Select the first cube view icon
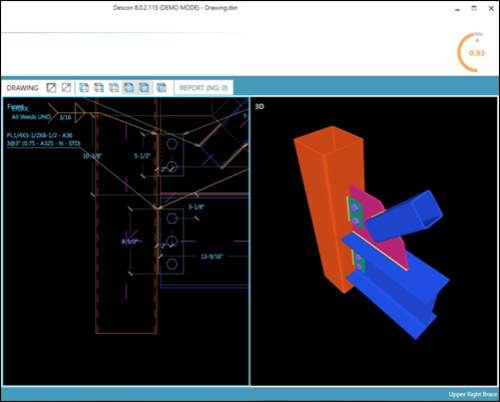The width and height of the screenshot is (500, 402). [x=84, y=88]
